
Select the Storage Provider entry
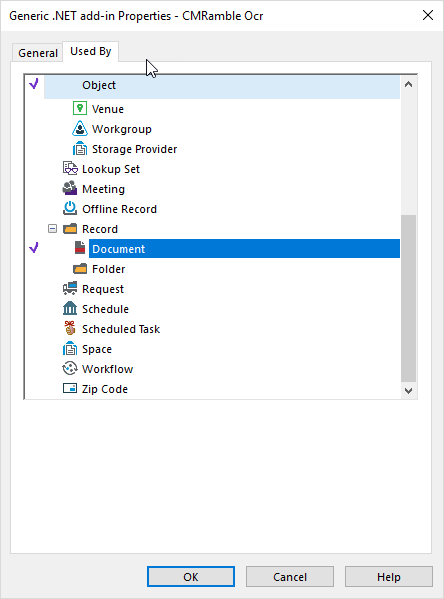[x=134, y=149]
